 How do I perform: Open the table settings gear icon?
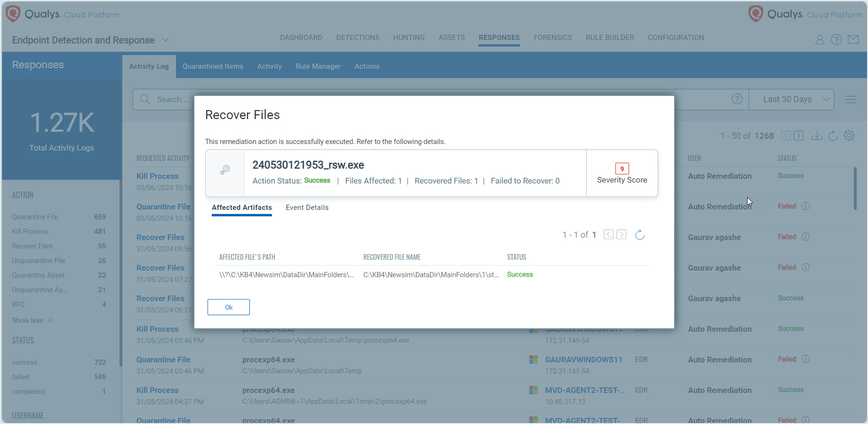coord(849,136)
